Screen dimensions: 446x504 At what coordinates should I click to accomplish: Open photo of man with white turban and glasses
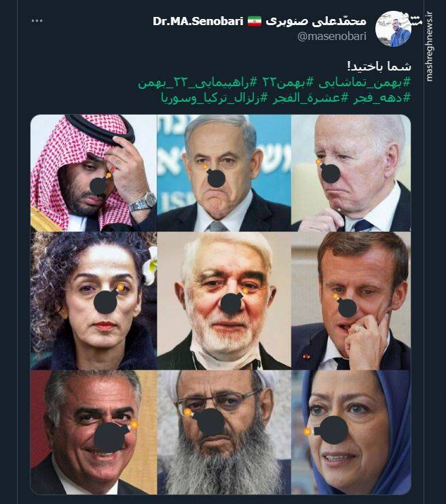click(224, 432)
